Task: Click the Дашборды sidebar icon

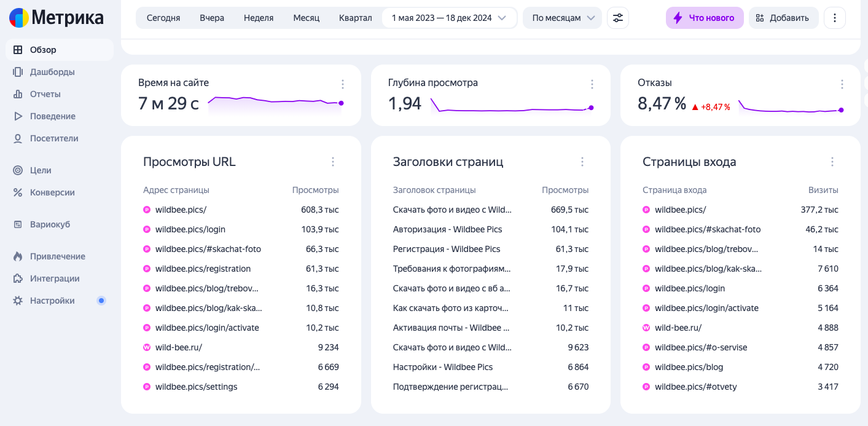Action: (x=18, y=72)
